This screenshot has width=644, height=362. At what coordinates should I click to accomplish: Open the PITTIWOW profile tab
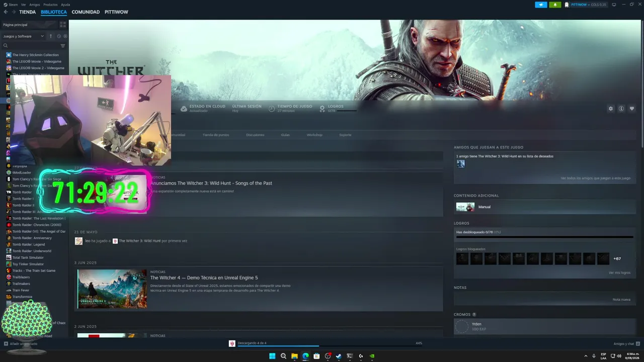116,12
